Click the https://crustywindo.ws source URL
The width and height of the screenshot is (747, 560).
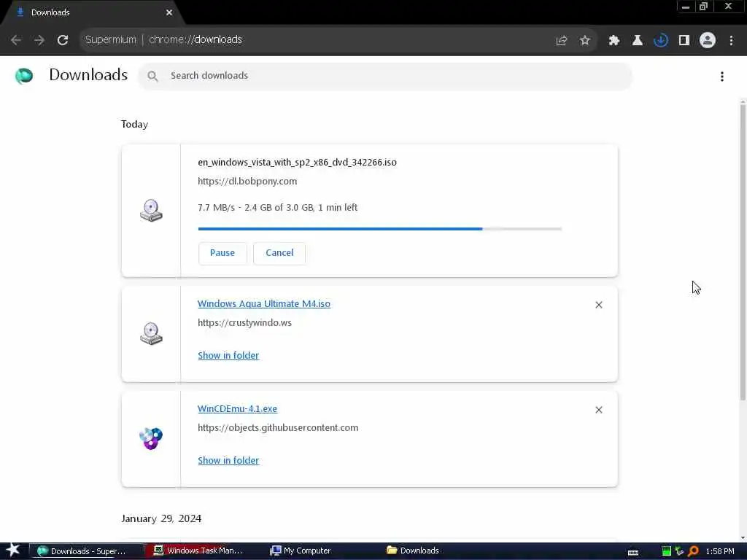click(244, 322)
